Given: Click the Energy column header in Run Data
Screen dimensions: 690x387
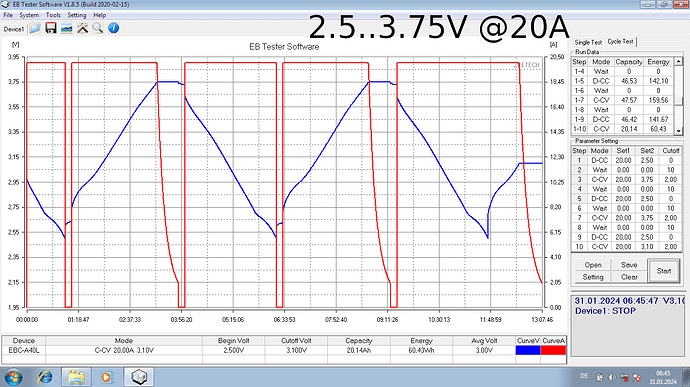Looking at the screenshot, I should pyautogui.click(x=658, y=62).
